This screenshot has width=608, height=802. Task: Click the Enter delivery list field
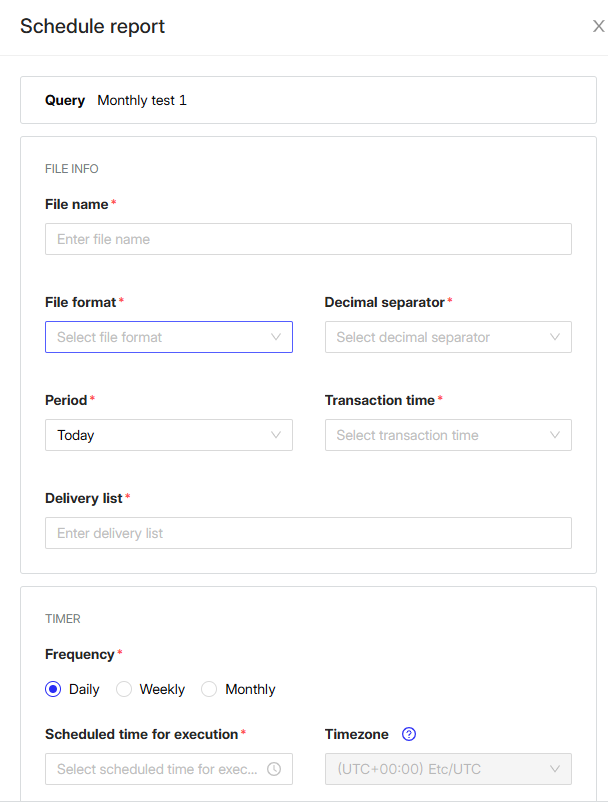[x=308, y=533]
